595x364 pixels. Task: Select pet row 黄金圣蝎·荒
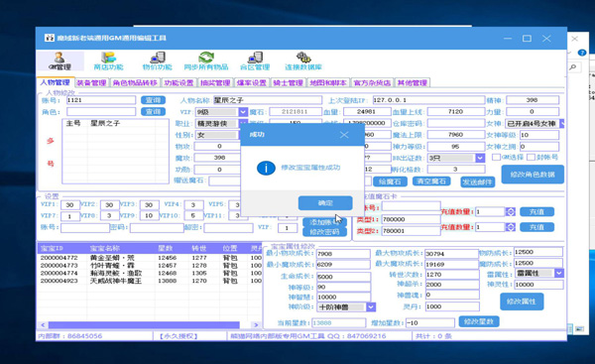tap(150, 258)
